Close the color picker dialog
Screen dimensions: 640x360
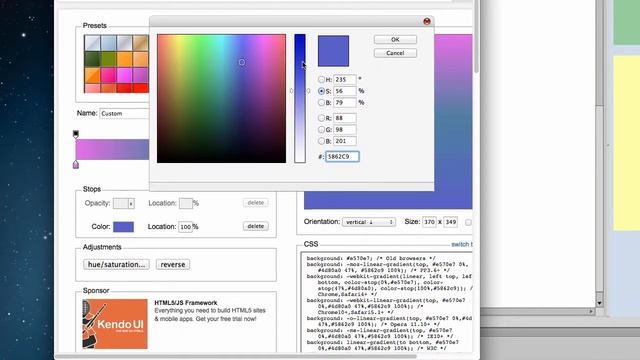pyautogui.click(x=427, y=21)
